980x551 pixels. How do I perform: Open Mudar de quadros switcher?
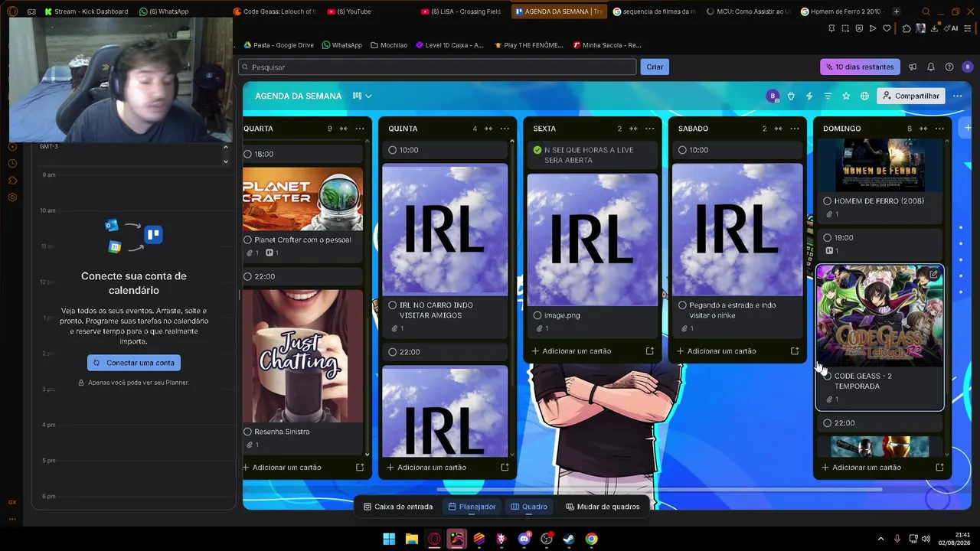coord(603,507)
